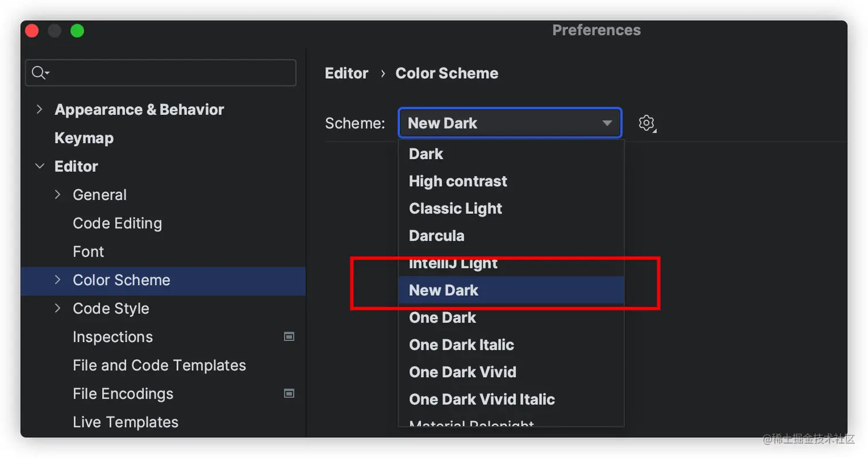The image size is (868, 458).
Task: Click the green fullscreen window button
Action: 77,31
